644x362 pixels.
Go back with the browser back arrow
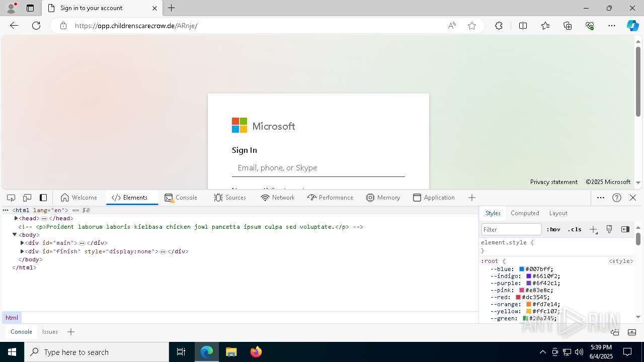(x=14, y=26)
